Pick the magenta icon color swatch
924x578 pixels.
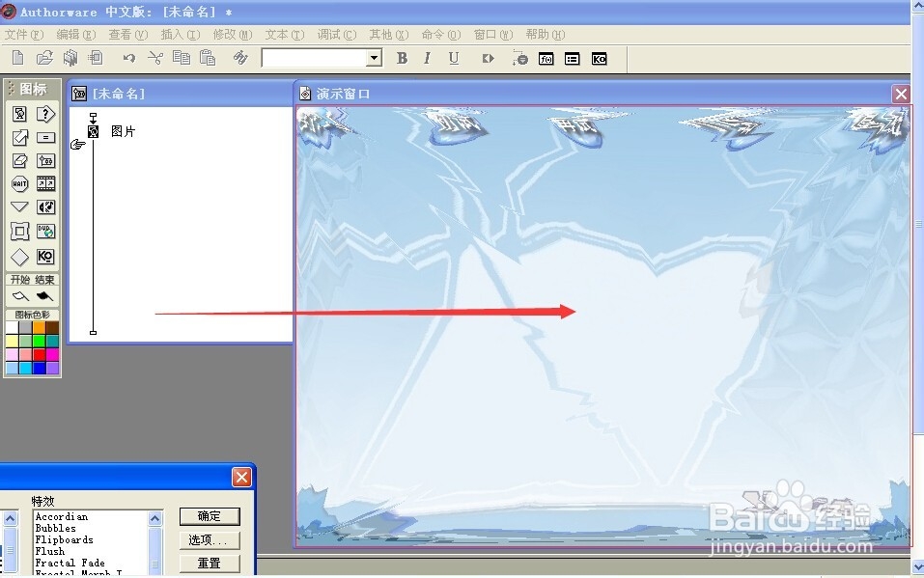[52, 355]
